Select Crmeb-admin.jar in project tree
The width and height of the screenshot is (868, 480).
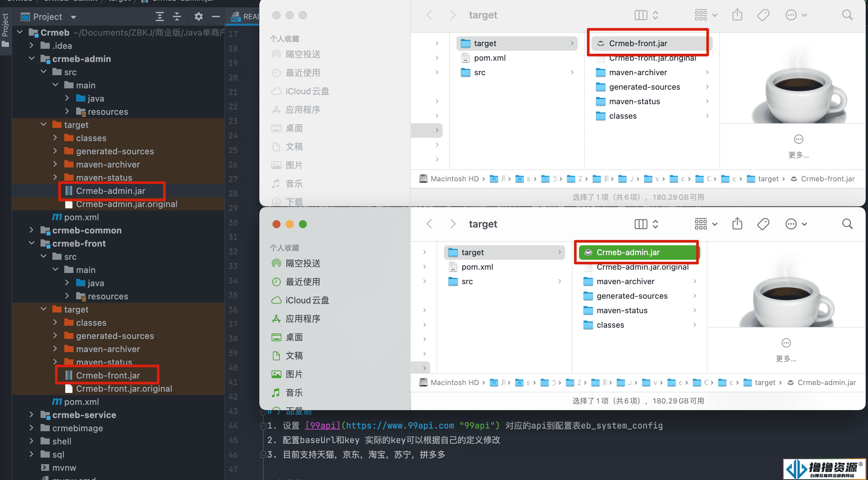110,191
